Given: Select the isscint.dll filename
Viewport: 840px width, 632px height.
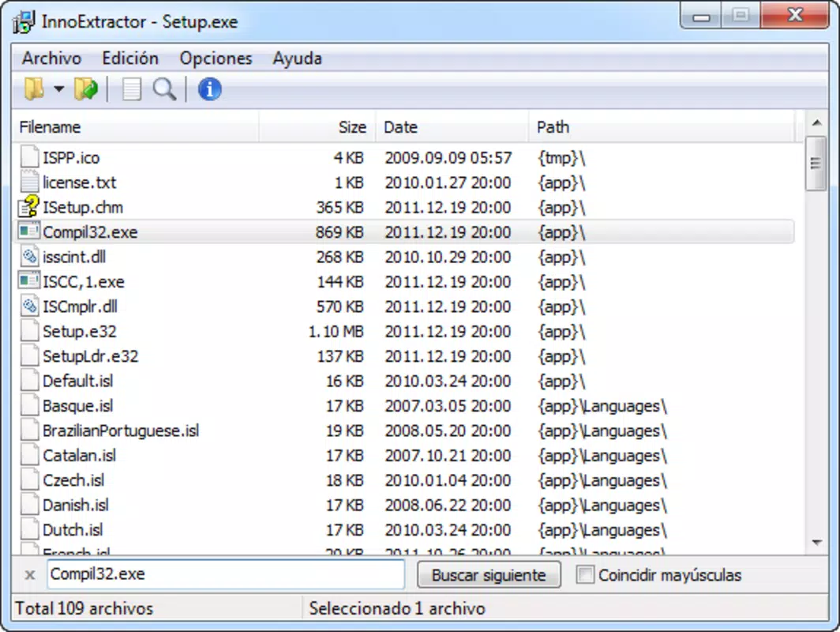Looking at the screenshot, I should 74,257.
